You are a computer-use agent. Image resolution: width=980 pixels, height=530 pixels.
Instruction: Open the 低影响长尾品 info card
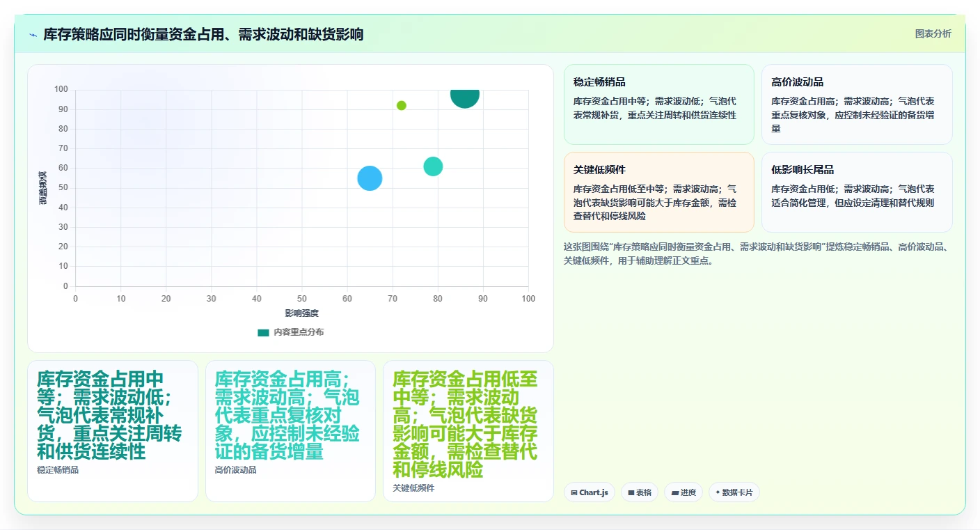(x=857, y=192)
